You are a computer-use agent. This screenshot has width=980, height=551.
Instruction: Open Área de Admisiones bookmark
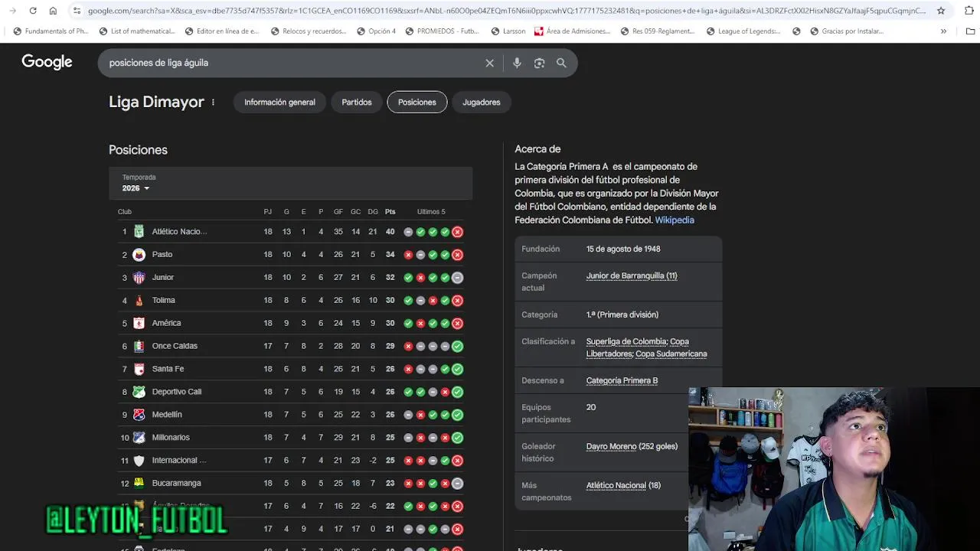573,31
